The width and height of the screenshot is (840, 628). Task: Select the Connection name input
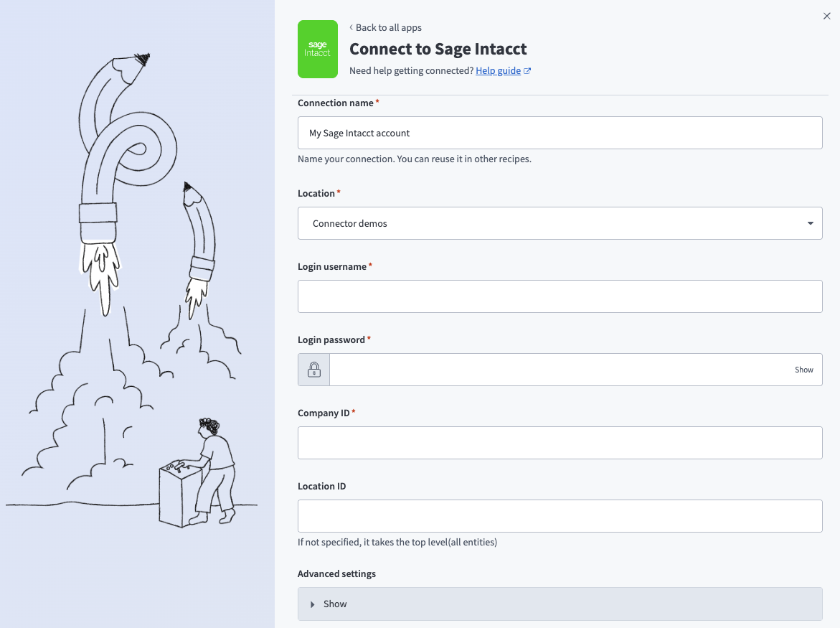[560, 133]
